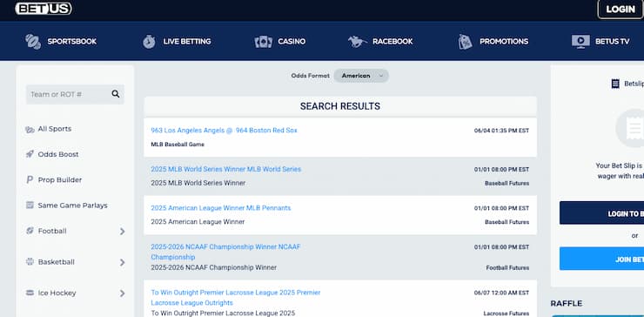Select Basketball in sidebar
The height and width of the screenshot is (317, 644).
(x=57, y=262)
